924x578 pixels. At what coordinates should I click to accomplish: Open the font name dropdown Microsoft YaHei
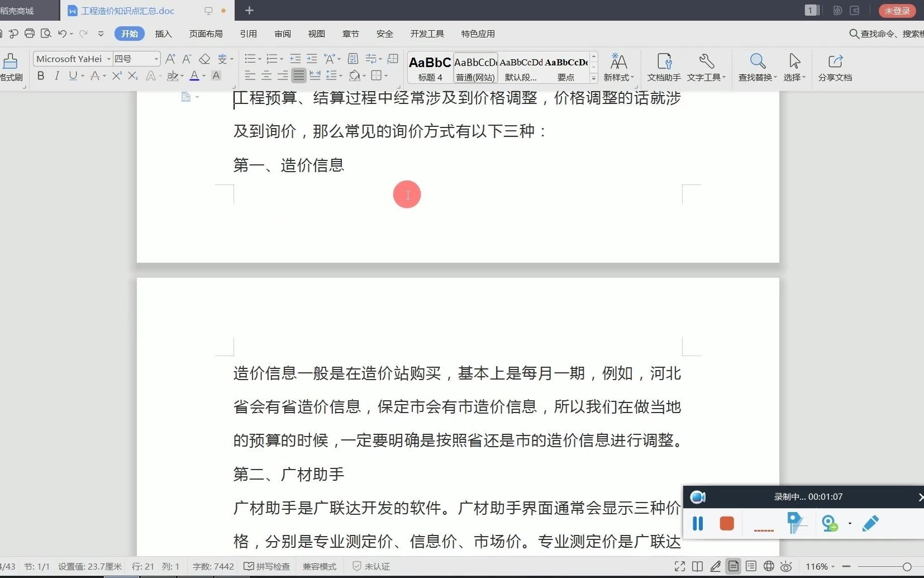point(109,59)
